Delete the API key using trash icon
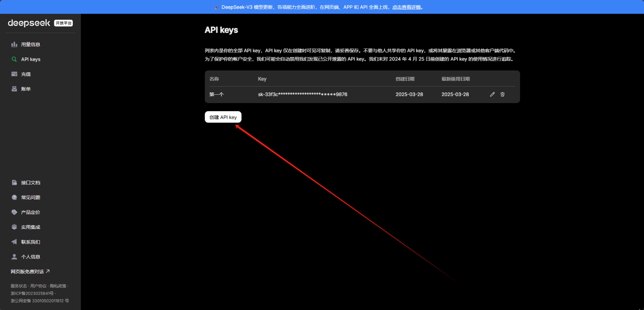The image size is (644, 310). coord(502,94)
